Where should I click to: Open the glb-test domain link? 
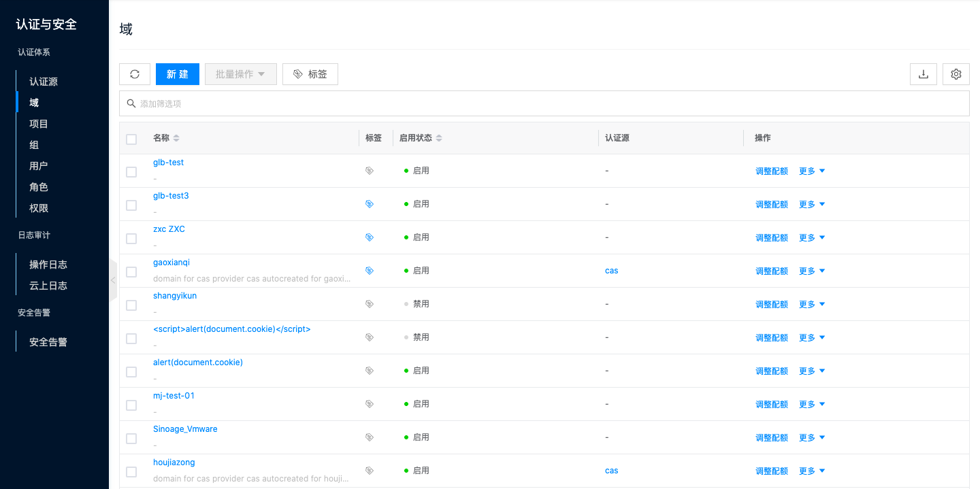(169, 163)
